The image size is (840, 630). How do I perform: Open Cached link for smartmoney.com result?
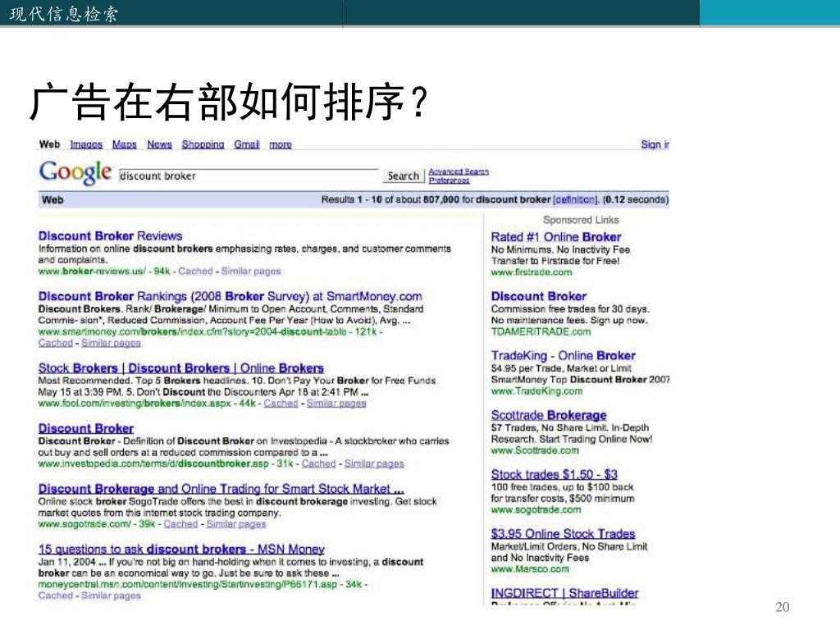[55, 343]
